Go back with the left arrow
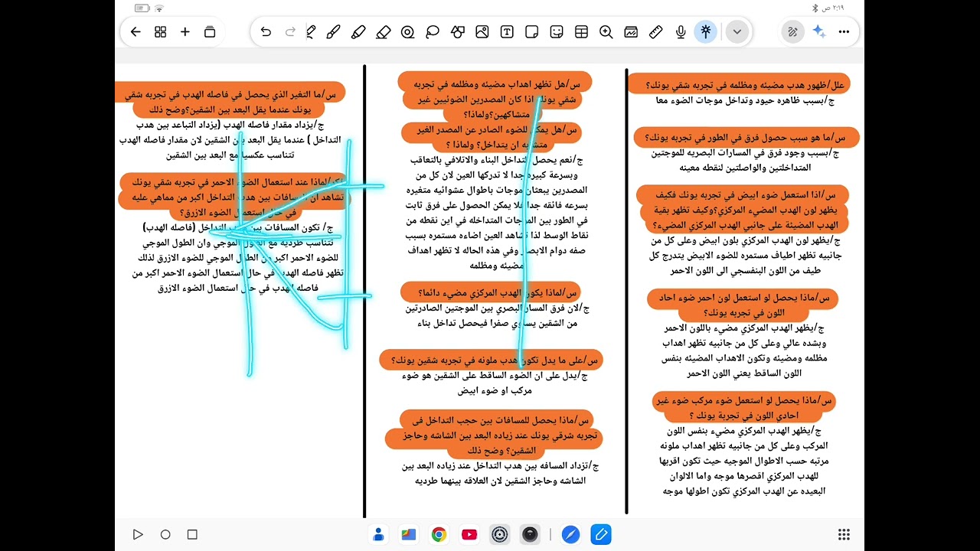Viewport: 980px width, 551px height. tap(136, 32)
